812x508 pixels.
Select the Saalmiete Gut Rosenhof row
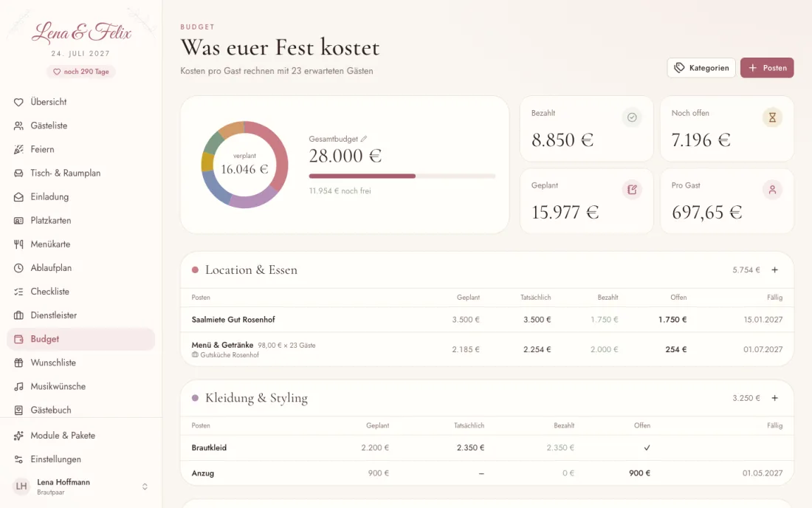coord(486,320)
